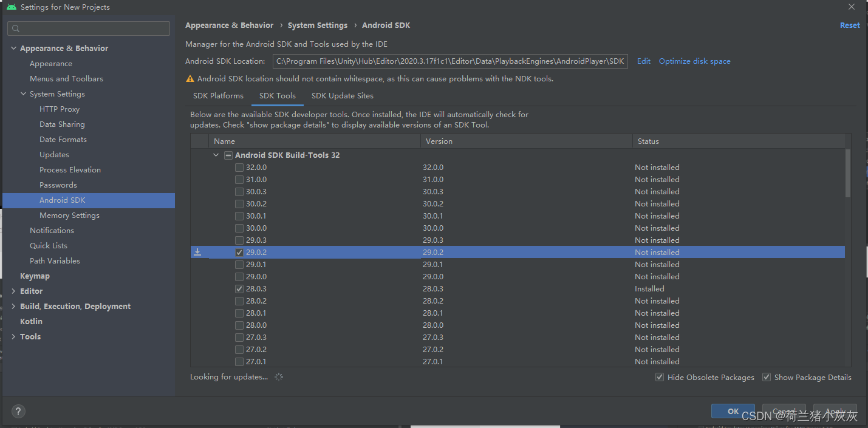This screenshot has width=868, height=428.
Task: Click 'Installed' status for 28.0.3
Action: [649, 289]
